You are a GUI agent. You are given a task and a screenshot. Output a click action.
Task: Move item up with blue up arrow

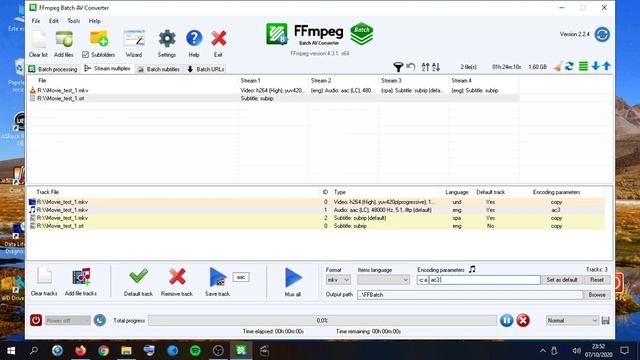pyautogui.click(x=607, y=66)
